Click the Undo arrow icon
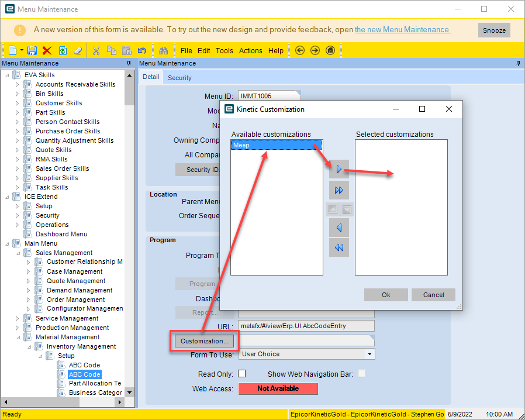525x420 pixels. (142, 50)
